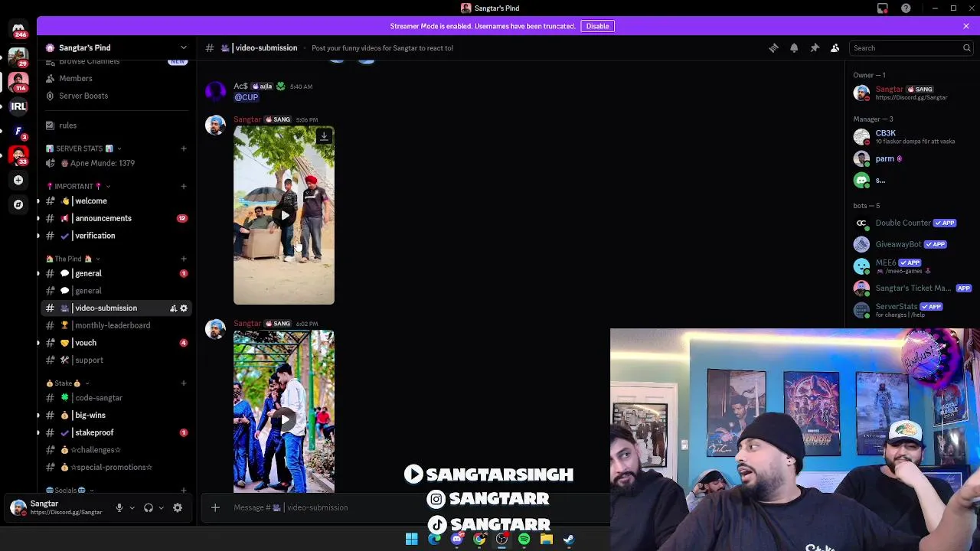Open the announcements channel
Screen dimensions: 980x551
click(x=116, y=218)
